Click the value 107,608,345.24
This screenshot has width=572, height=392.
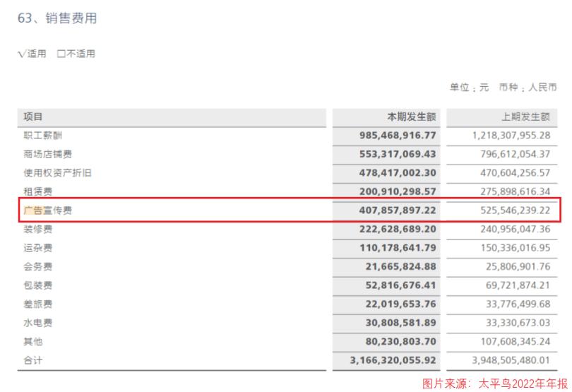click(516, 342)
